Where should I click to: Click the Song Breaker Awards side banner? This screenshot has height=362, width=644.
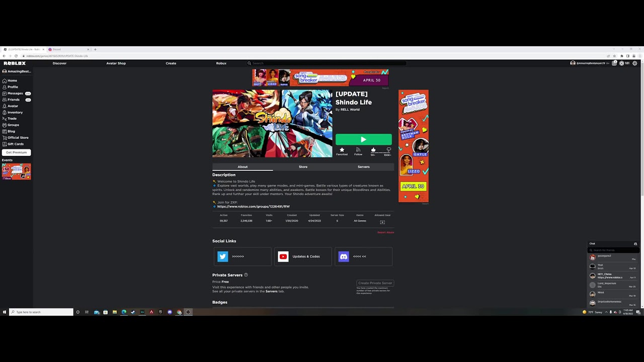pos(414,146)
